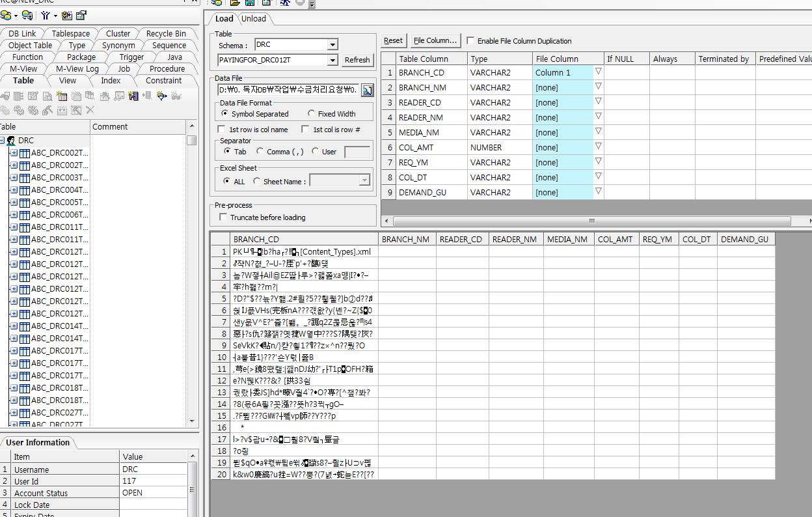Open the File Column dropdown for READER_CD row
This screenshot has height=517, width=812.
[599, 102]
